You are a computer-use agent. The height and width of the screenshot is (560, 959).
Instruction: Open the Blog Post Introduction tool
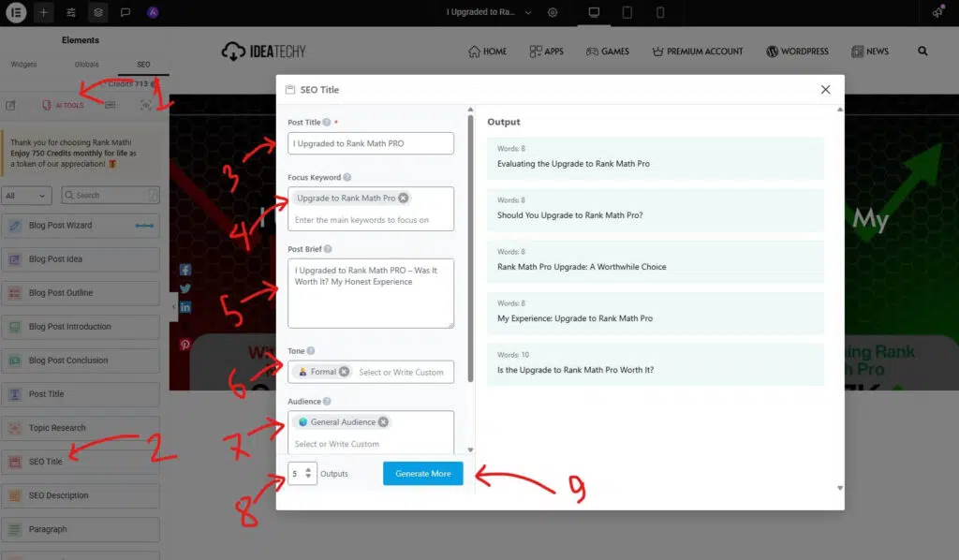[81, 327]
